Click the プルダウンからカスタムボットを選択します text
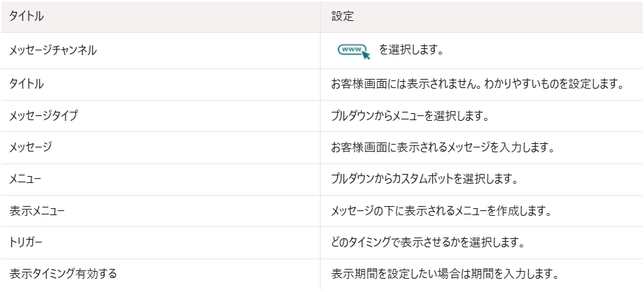The height and width of the screenshot is (292, 644). click(x=424, y=180)
